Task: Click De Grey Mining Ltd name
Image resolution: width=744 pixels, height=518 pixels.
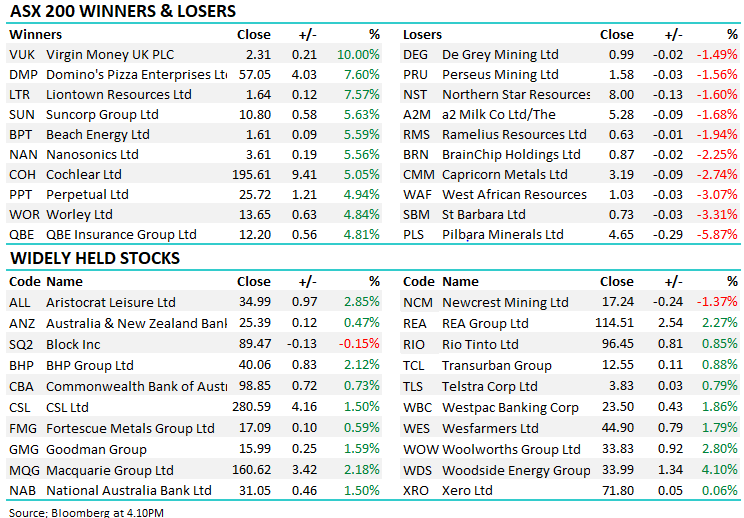Action: [x=500, y=55]
